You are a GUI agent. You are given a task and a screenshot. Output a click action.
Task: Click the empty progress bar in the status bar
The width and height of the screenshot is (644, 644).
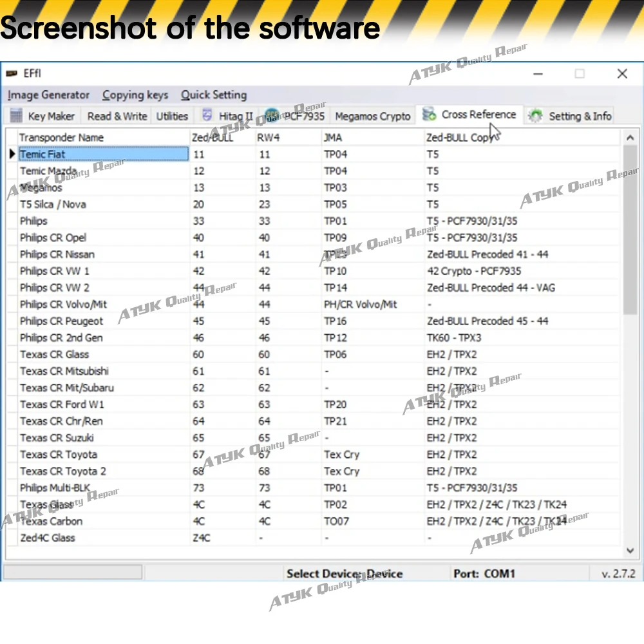[x=73, y=572]
